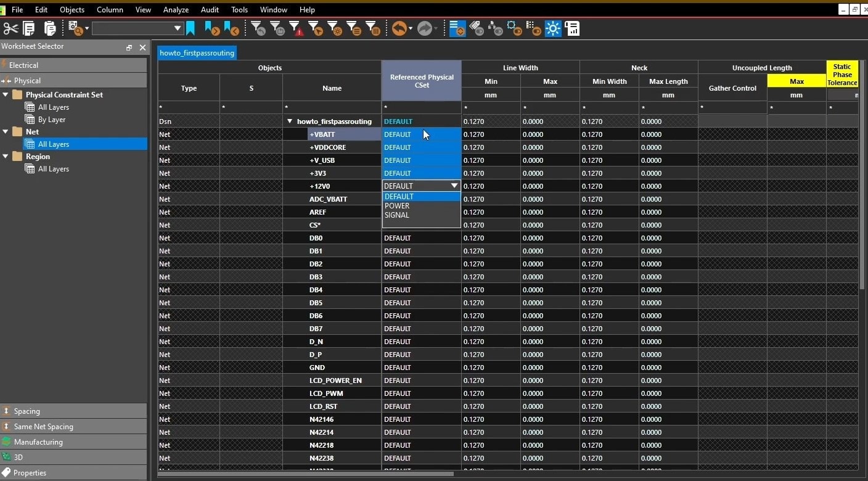The image size is (868, 481).
Task: Click the Find search icon in toolbar
Action: [75, 28]
